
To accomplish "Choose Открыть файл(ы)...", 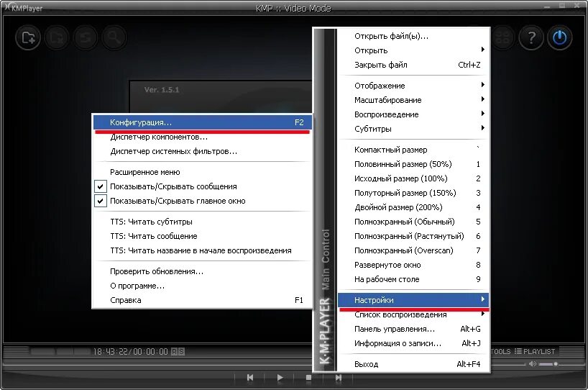I will 413,36.
